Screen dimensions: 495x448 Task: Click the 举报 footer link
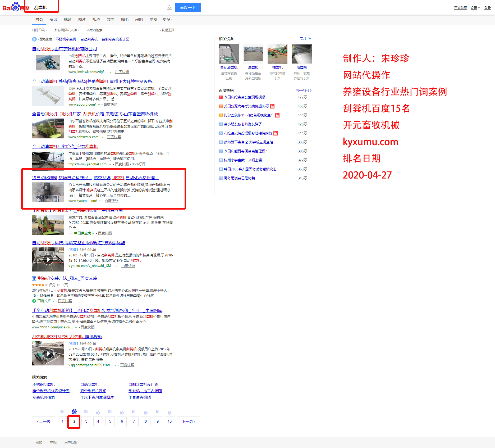[53, 442]
